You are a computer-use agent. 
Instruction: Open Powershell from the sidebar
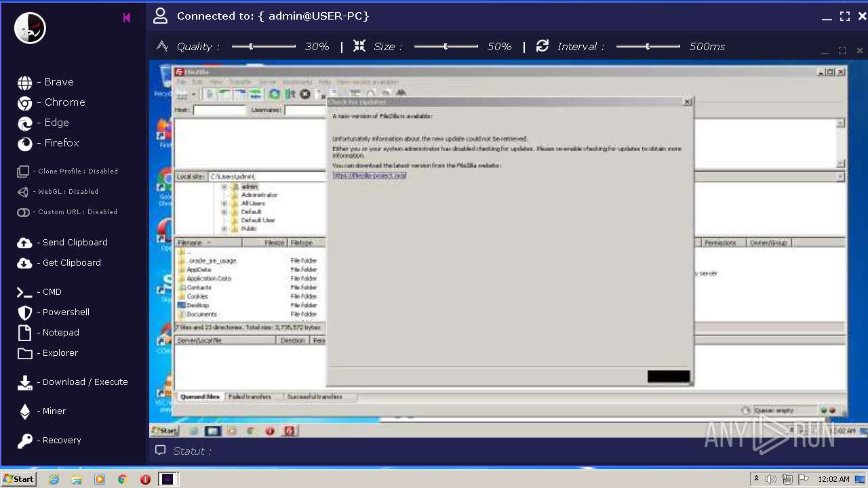coord(54,312)
